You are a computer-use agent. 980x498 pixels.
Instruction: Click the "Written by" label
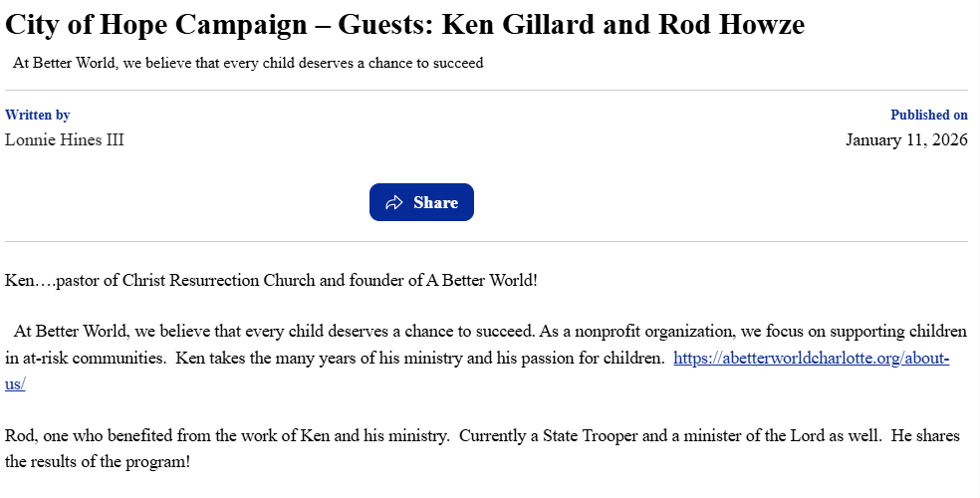[38, 116]
